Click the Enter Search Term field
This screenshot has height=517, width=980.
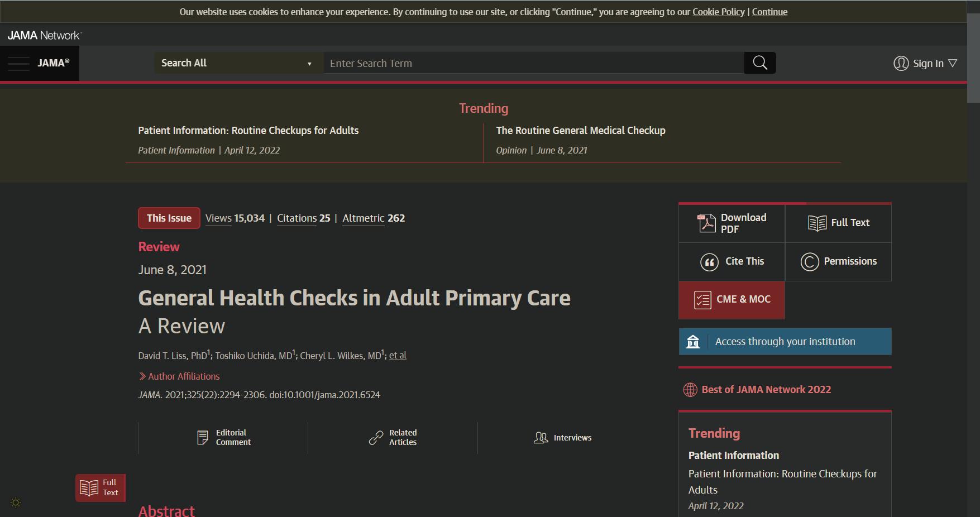(533, 63)
